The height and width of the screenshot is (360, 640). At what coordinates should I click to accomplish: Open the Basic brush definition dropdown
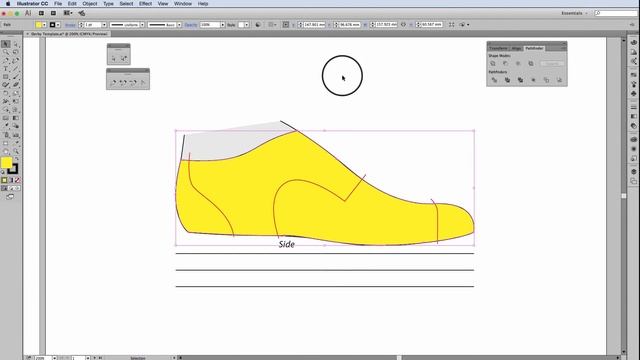pyautogui.click(x=179, y=24)
